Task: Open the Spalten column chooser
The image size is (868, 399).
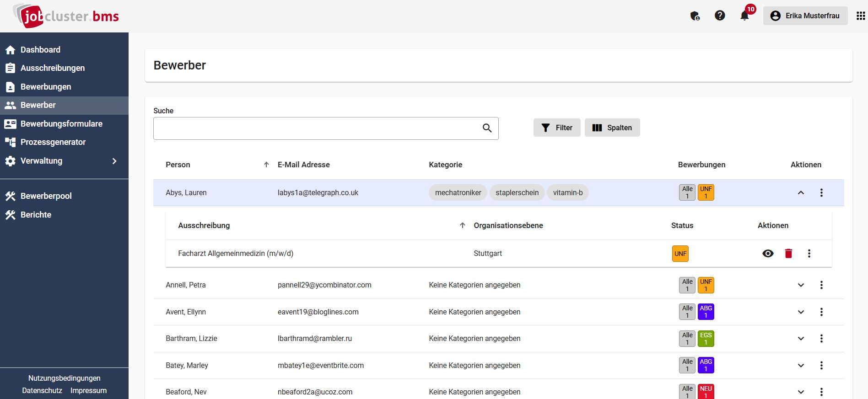Action: (x=612, y=128)
